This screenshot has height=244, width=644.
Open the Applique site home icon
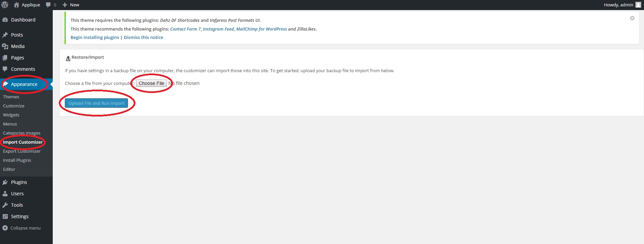pos(16,5)
